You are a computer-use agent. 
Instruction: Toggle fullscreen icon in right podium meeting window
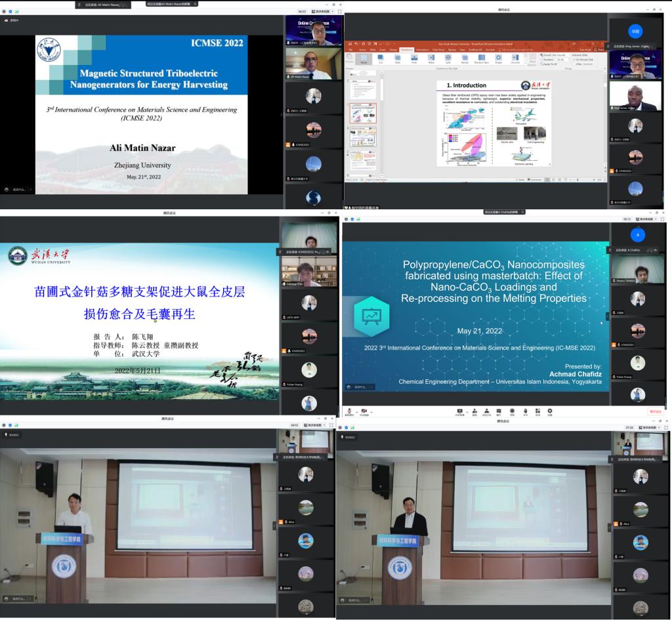click(x=665, y=428)
